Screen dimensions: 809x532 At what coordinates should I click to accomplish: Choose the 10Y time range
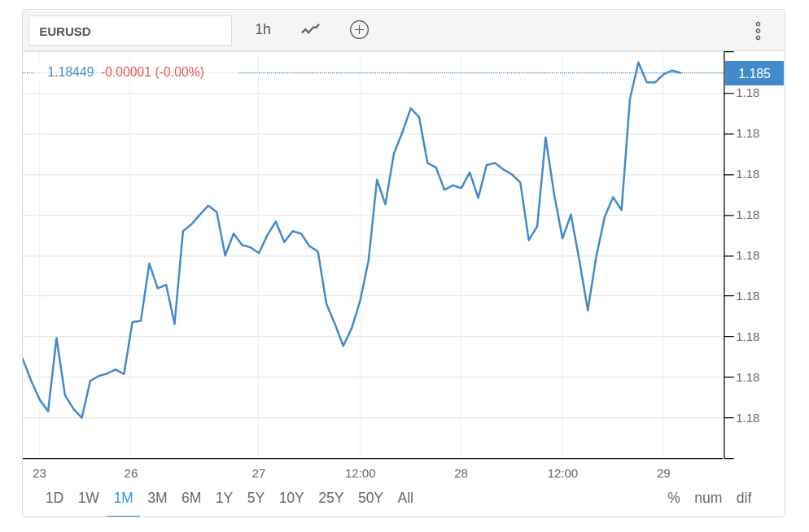[291, 498]
